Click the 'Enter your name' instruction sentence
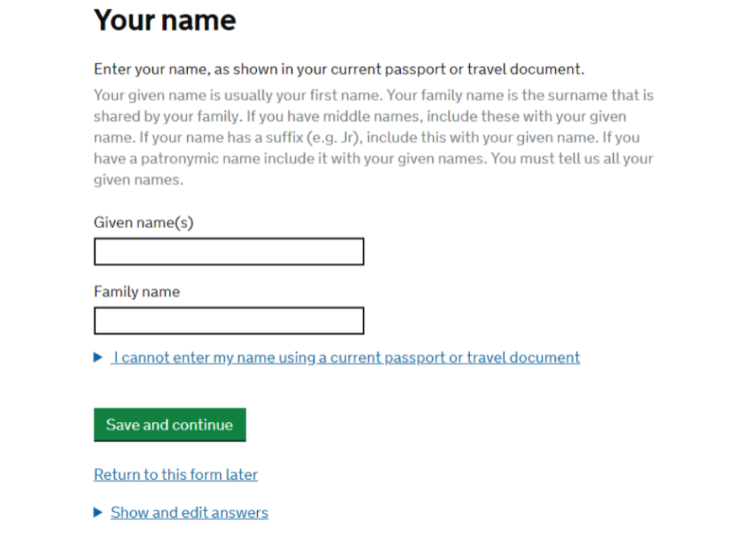Viewport: 756px width, 543px height. coord(338,69)
